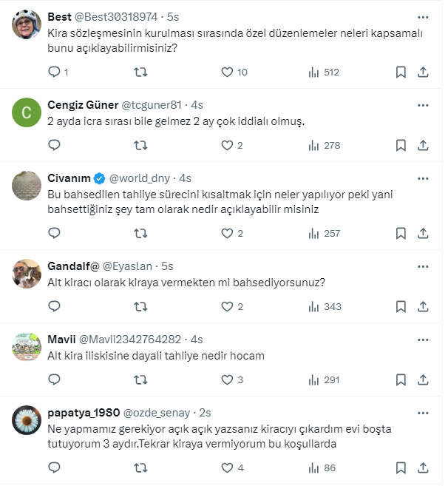Bookmark papatya_1980's tweet
448x486 pixels.
pos(400,468)
